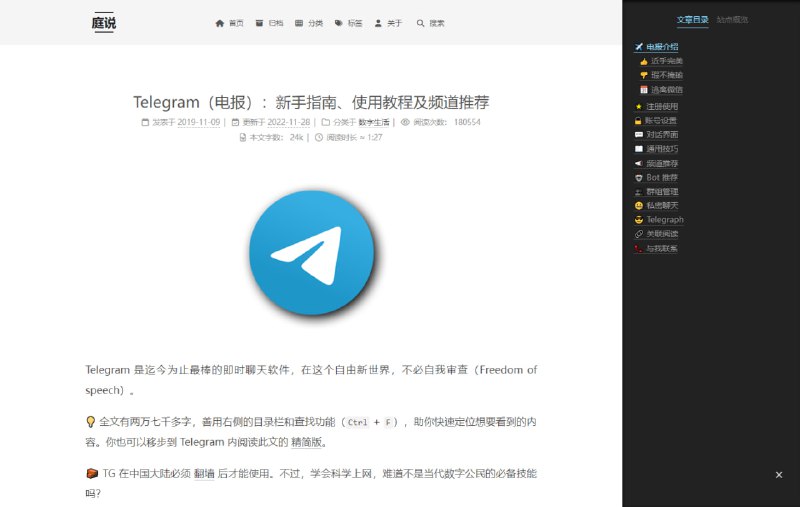The height and width of the screenshot is (507, 800).
Task: Jump to 近乎完美 thumbs-up entry
Action: tap(661, 61)
